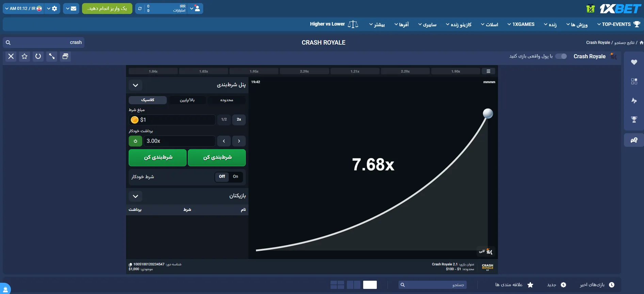Click the balance refresh icon in header
Image resolution: width=644 pixels, height=294 pixels.
(140, 9)
